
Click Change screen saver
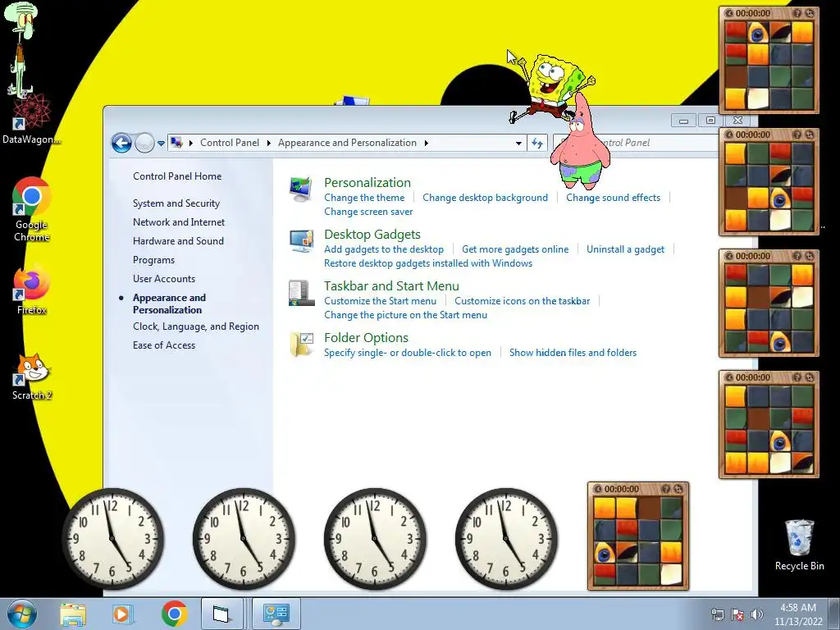click(368, 212)
